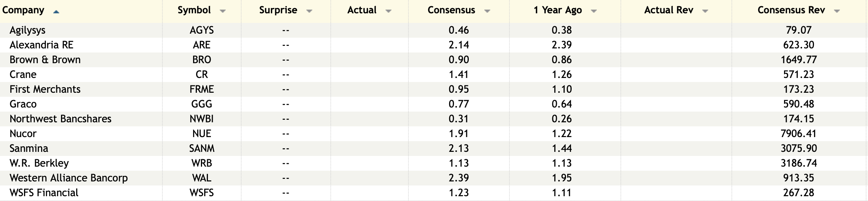The width and height of the screenshot is (868, 201).
Task: Select the Brown & Brown company entry
Action: click(45, 59)
